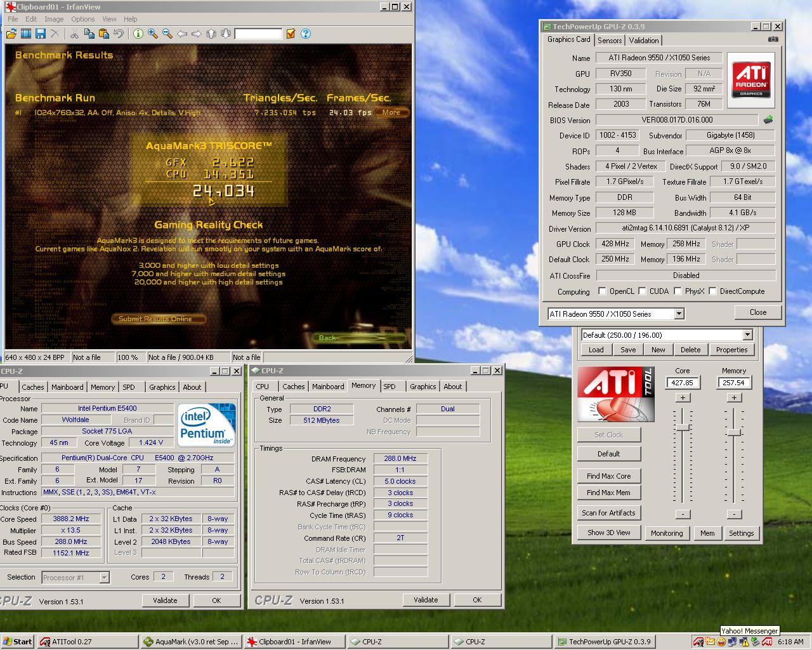Open the Mainboard tab in the right CPU-Z window
812x650 pixels.
[x=328, y=387]
